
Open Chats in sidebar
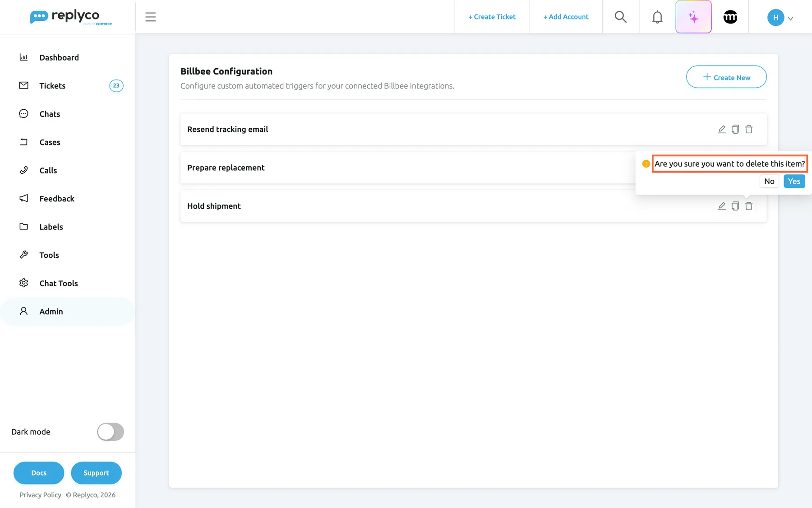(x=68, y=114)
